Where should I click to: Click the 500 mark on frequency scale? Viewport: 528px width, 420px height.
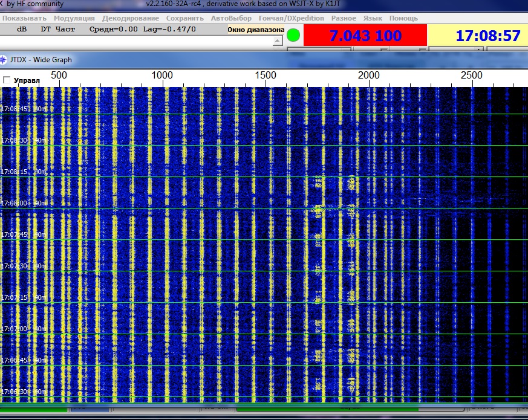tap(59, 76)
